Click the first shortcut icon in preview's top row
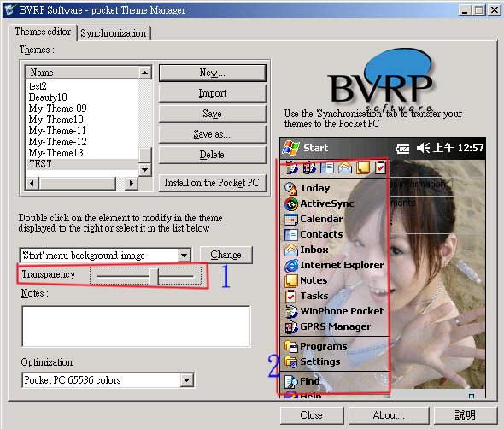The image size is (504, 429). click(292, 167)
